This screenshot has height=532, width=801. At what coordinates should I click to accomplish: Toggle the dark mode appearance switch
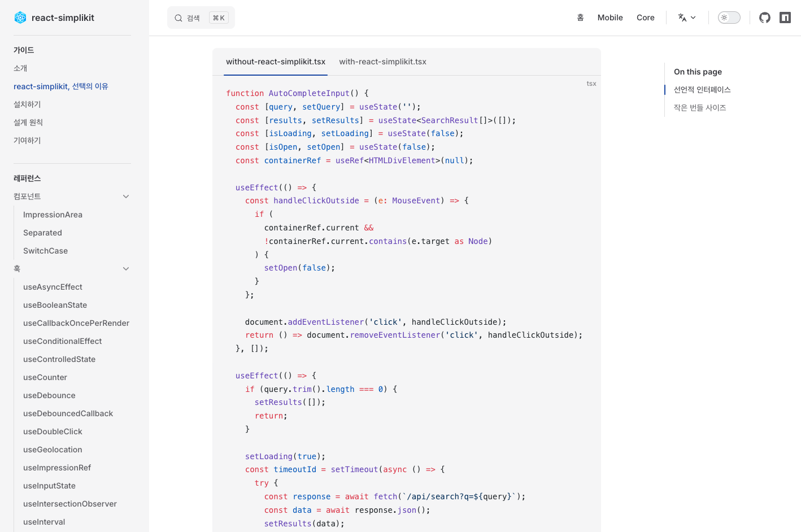729,18
